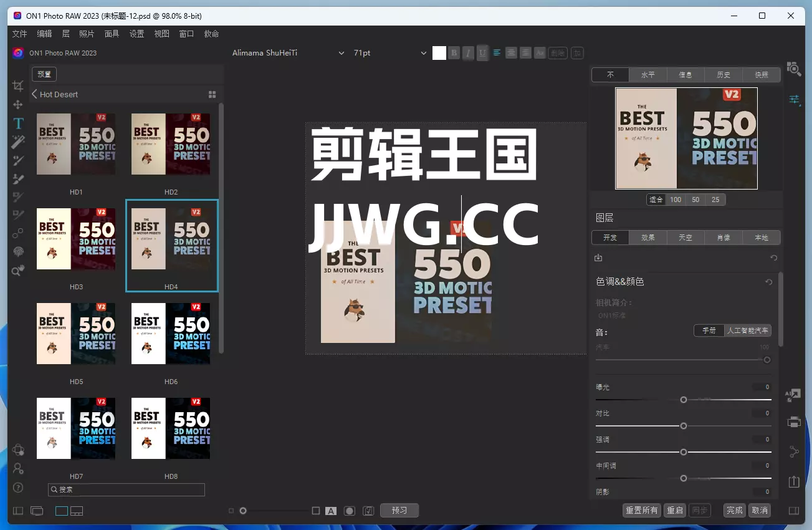Open the 文件 menu

(19, 34)
